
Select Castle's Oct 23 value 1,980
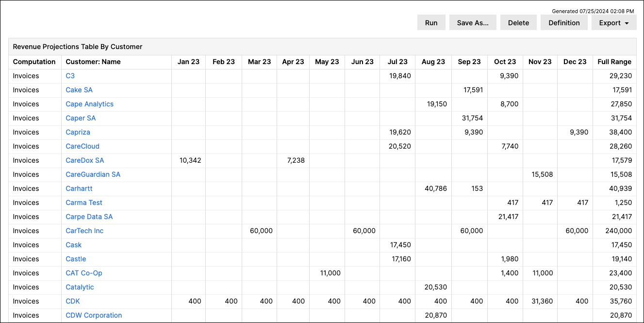510,259
